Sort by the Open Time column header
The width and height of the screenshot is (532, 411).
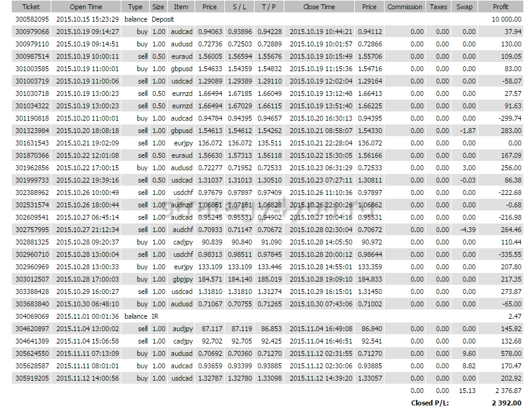tap(86, 7)
